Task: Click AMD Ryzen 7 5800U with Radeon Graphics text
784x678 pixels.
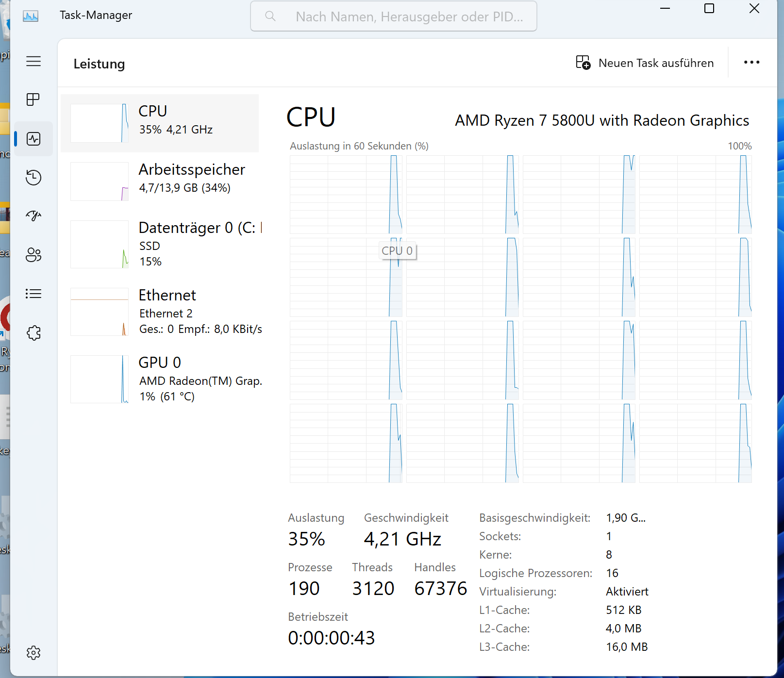Action: pyautogui.click(x=602, y=120)
